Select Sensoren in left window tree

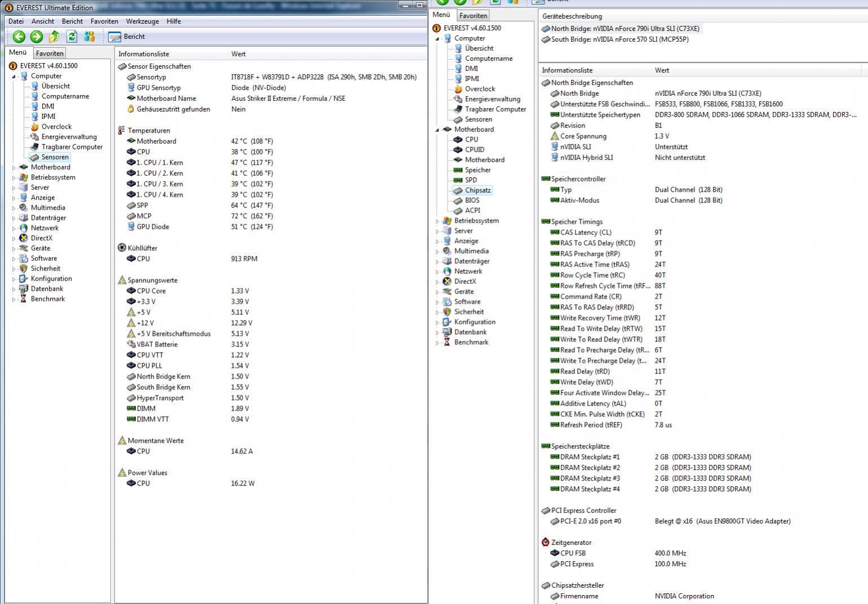(x=55, y=157)
